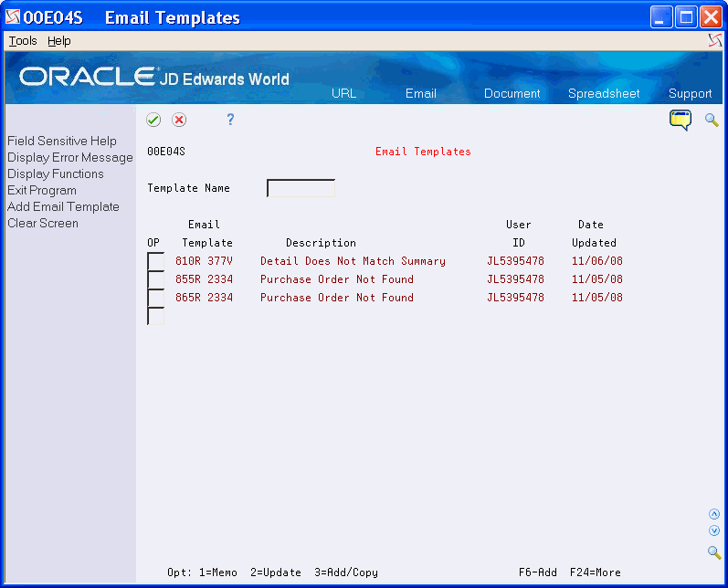728x588 pixels.
Task: Click Detail Does Not Match Summary description
Action: pos(353,261)
